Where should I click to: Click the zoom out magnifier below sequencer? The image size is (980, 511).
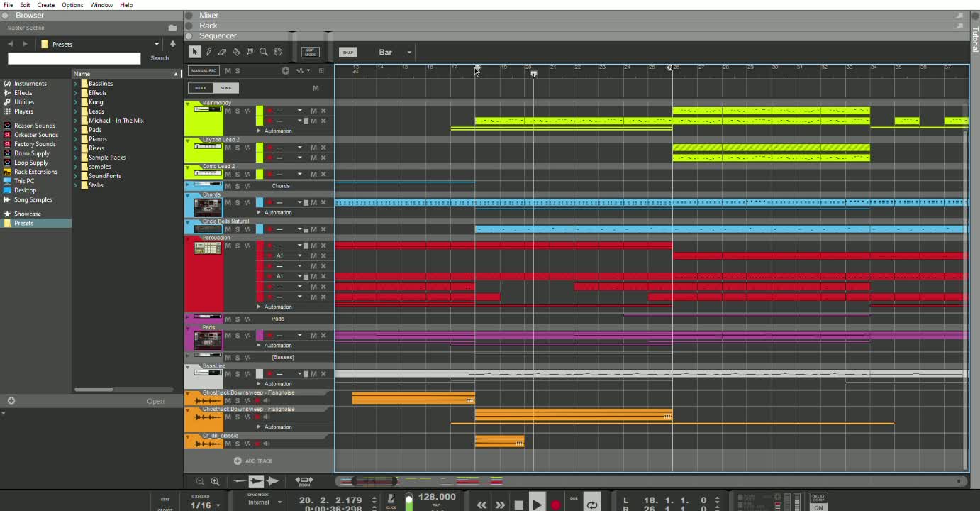tap(200, 481)
